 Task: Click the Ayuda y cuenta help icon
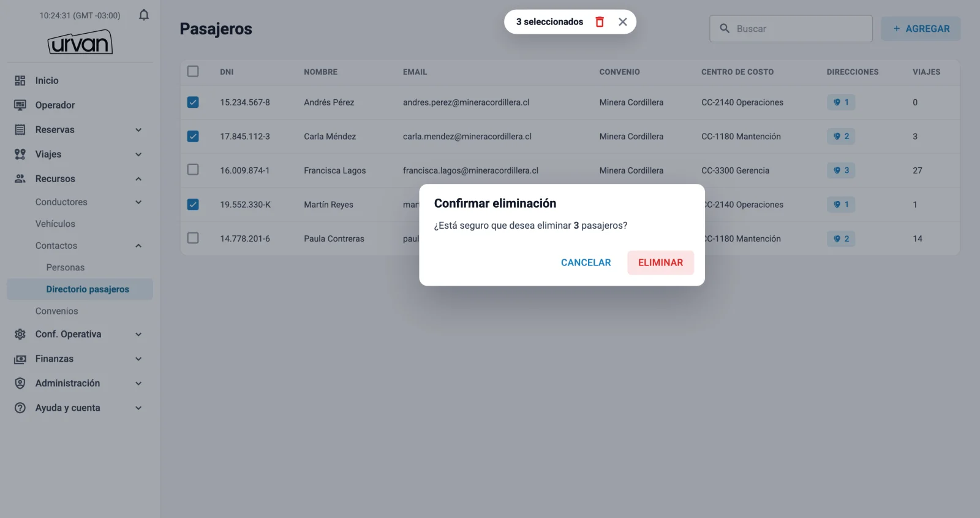click(20, 408)
